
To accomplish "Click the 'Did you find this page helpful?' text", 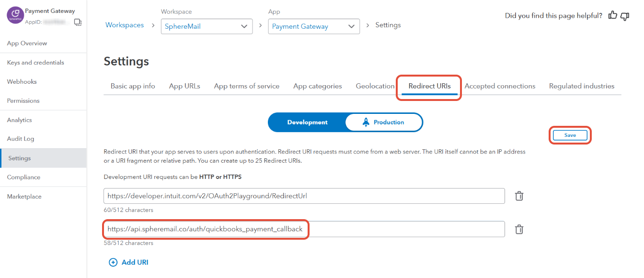I will pyautogui.click(x=553, y=16).
